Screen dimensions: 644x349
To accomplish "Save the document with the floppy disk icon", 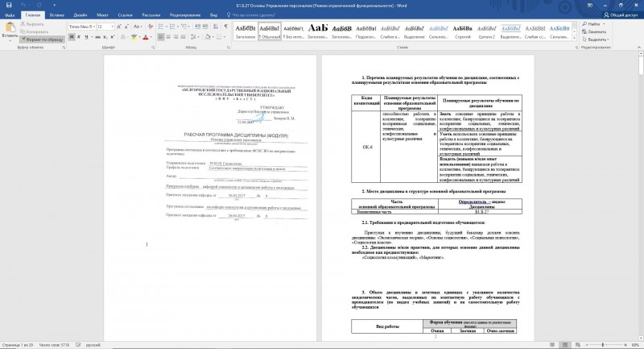I will 9,6.
